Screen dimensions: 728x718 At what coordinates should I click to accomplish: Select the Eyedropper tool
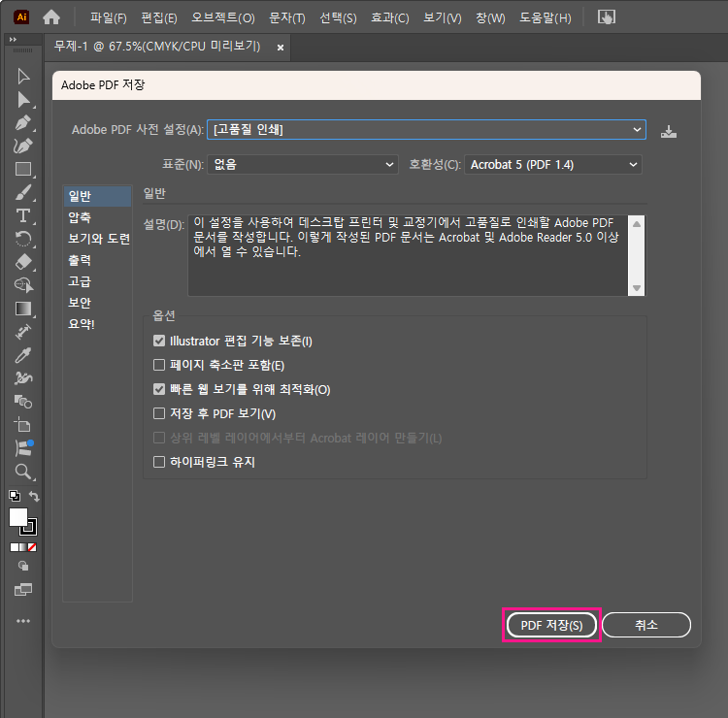click(23, 354)
